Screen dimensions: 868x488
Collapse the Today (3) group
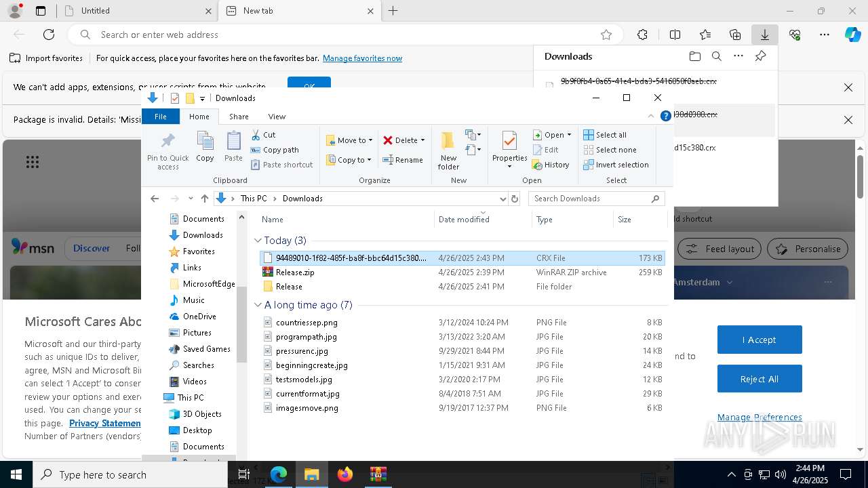click(258, 241)
